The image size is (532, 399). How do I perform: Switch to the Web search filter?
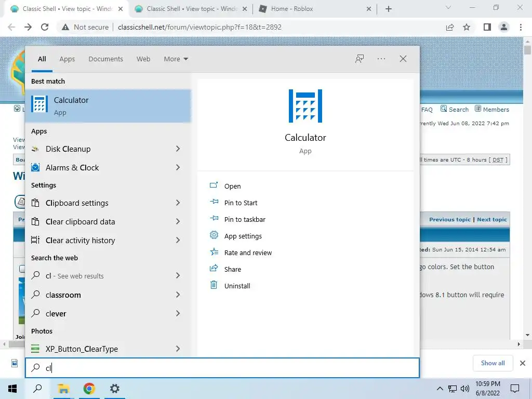pos(143,59)
